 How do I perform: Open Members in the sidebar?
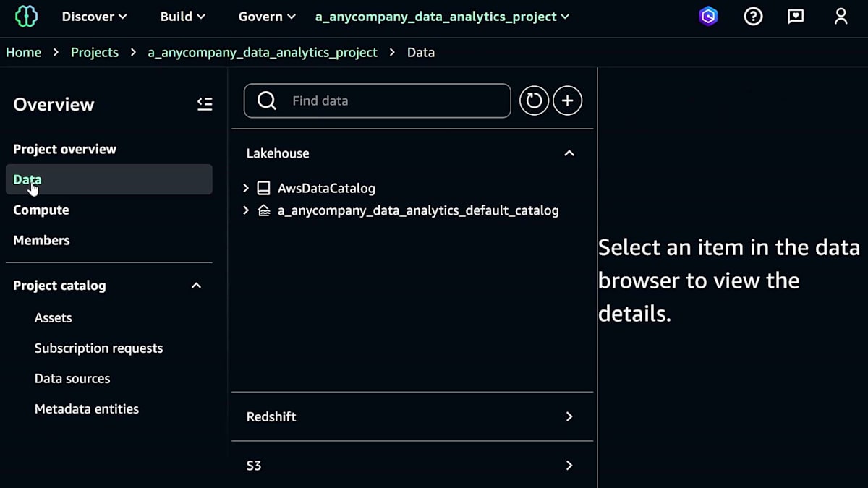(42, 240)
